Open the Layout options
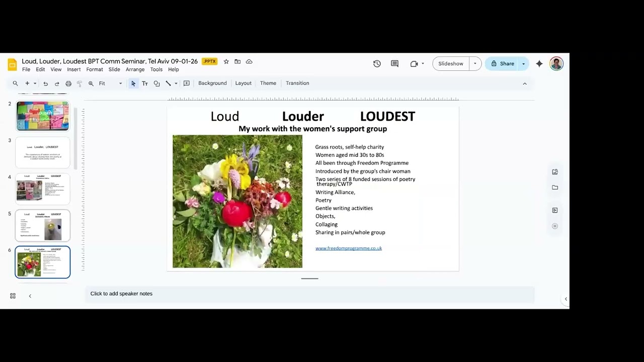The image size is (644, 362). (244, 83)
